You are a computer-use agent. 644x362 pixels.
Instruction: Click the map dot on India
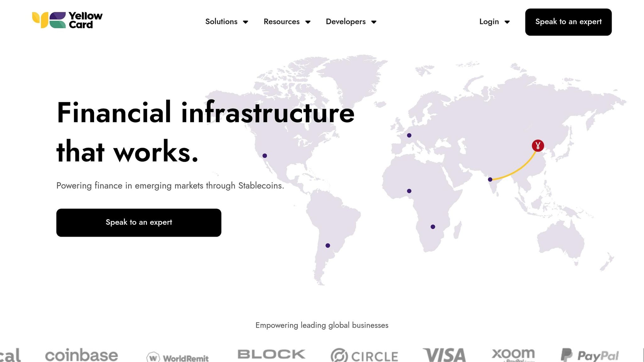pyautogui.click(x=490, y=179)
